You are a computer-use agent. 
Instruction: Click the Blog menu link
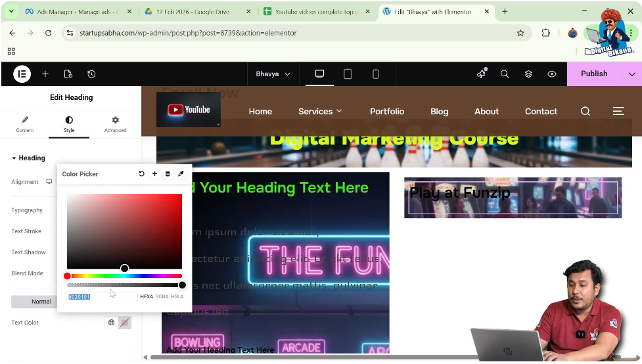click(x=440, y=112)
